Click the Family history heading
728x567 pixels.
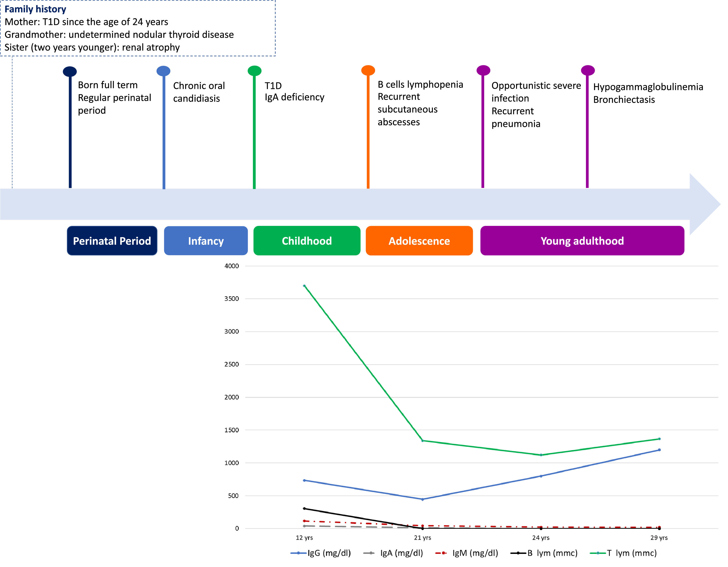[x=35, y=9]
